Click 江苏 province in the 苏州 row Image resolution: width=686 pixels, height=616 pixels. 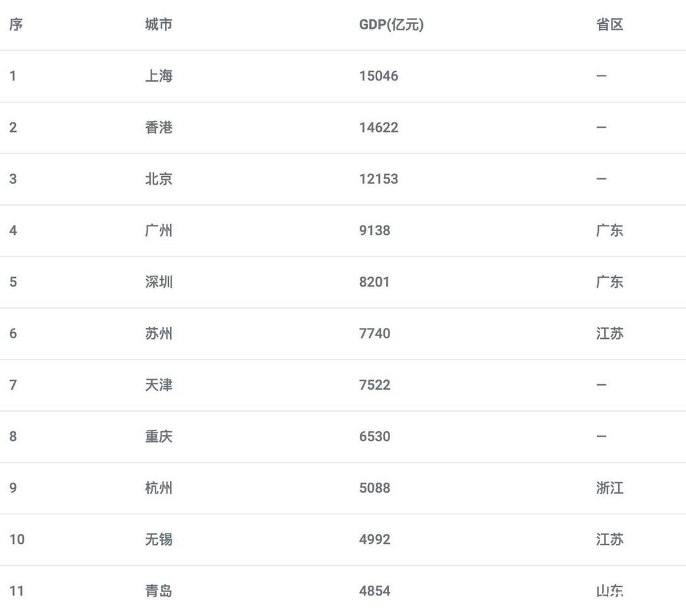[610, 333]
